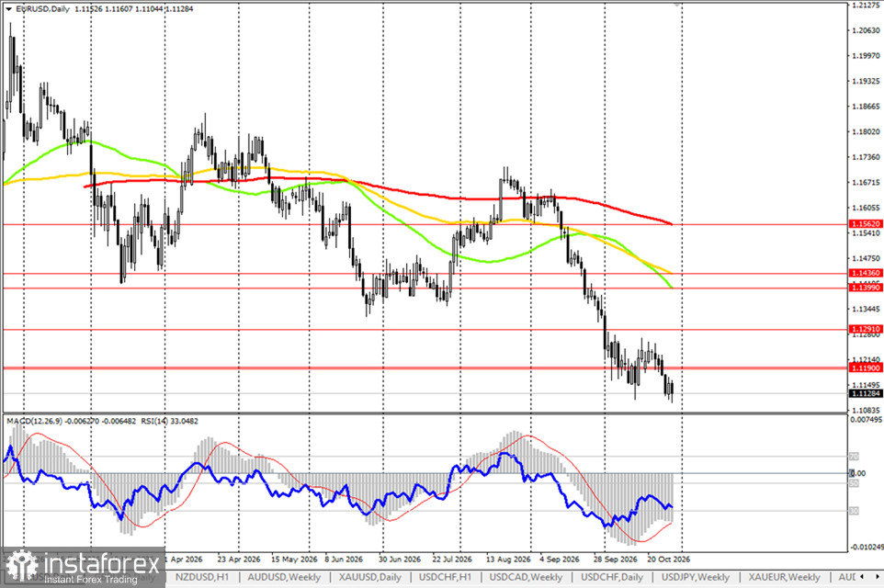Click the 1.13445 price scale value
This screenshot has width=884, height=588.
866,310
